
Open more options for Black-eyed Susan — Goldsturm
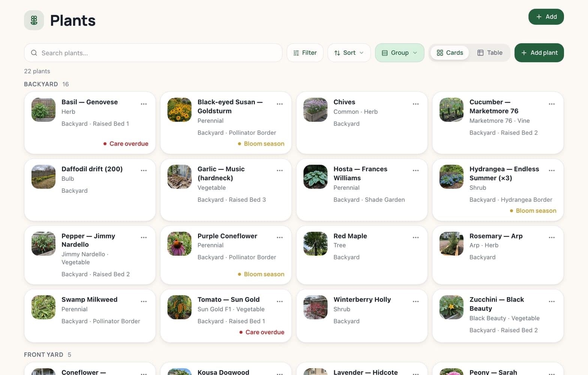(280, 104)
